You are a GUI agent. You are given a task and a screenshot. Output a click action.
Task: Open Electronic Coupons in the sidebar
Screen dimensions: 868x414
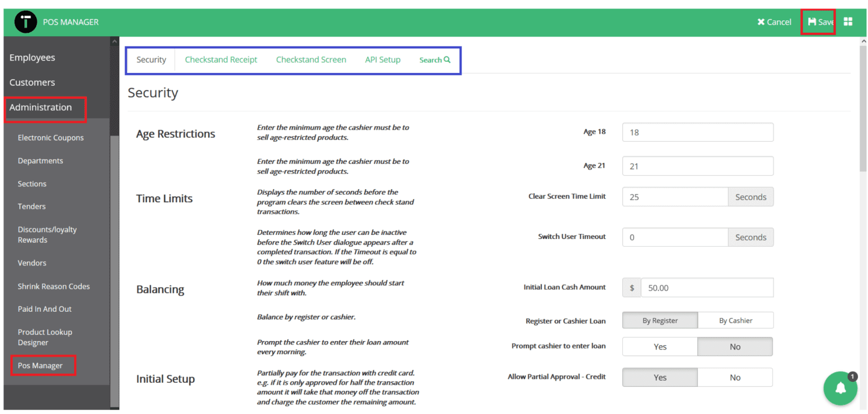pyautogui.click(x=50, y=138)
